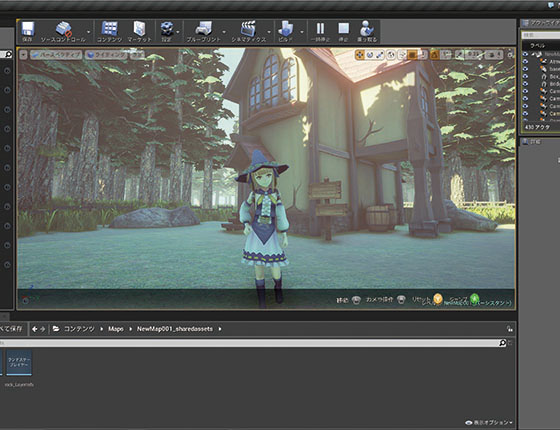Open the rotation snap angle dropdown

446,55
